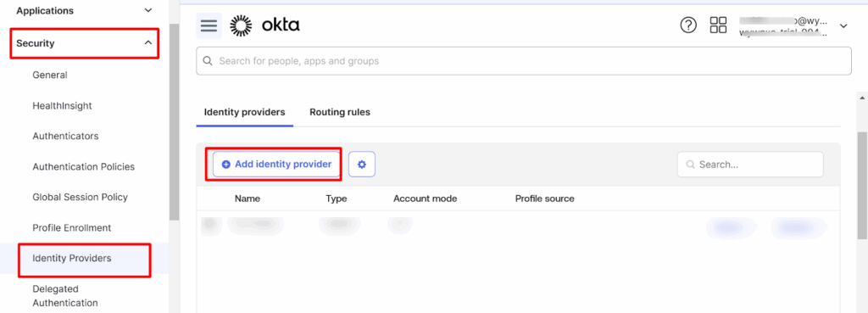The height and width of the screenshot is (313, 868).
Task: Go to Profile Enrollment
Action: [x=72, y=227]
